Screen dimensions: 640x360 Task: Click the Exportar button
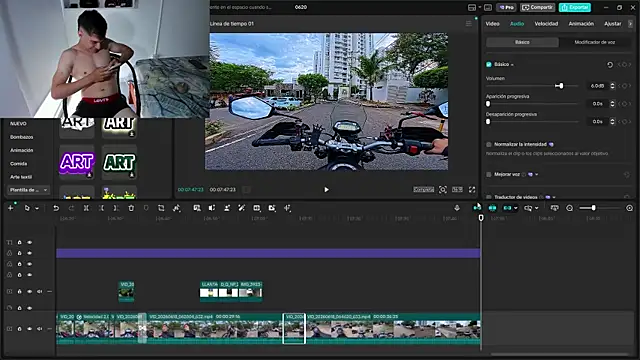(575, 7)
